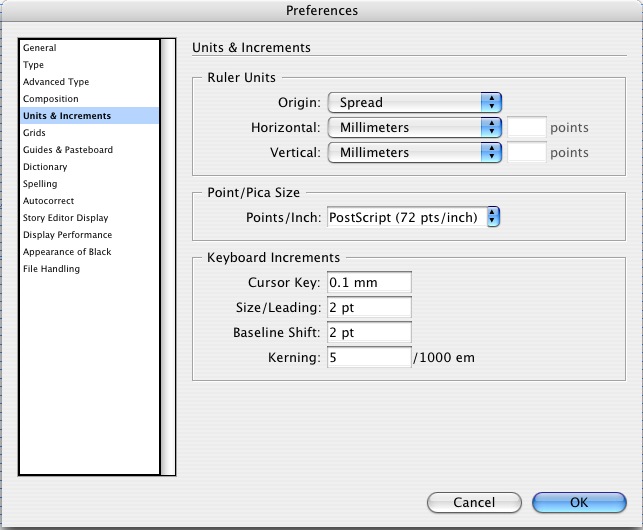Open the Horizontal ruler units dropdown
This screenshot has width=643, height=530.
point(415,128)
